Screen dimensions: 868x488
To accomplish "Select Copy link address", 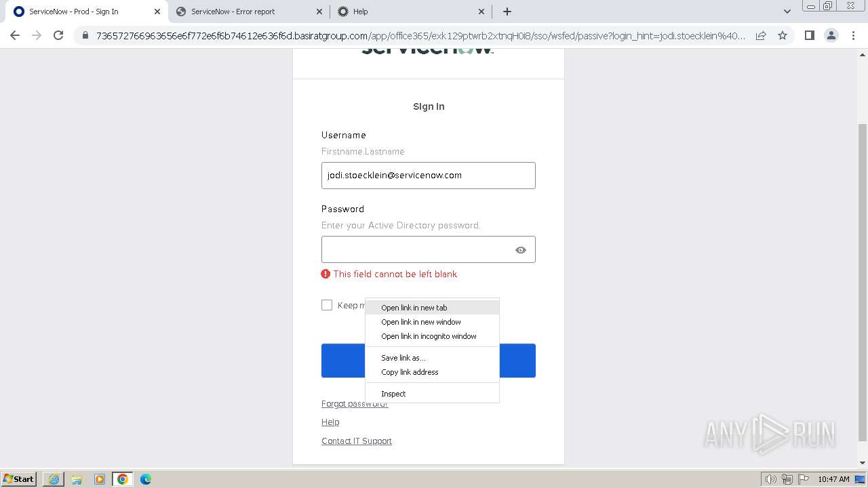I will click(x=432, y=372).
